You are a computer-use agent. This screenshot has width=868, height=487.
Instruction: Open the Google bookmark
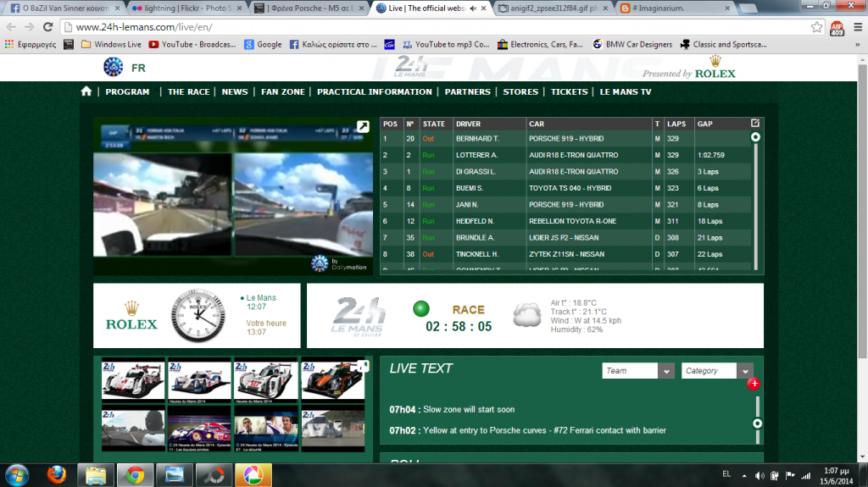263,44
